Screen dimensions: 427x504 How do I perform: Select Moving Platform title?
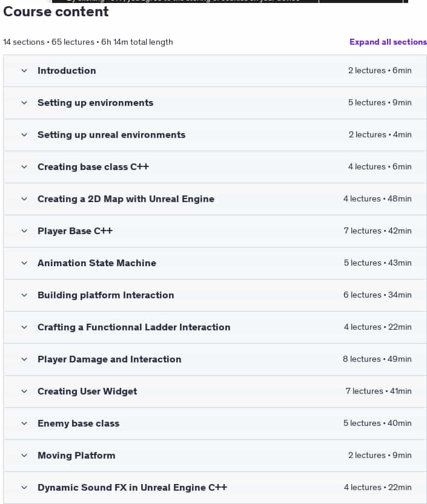[x=76, y=456]
